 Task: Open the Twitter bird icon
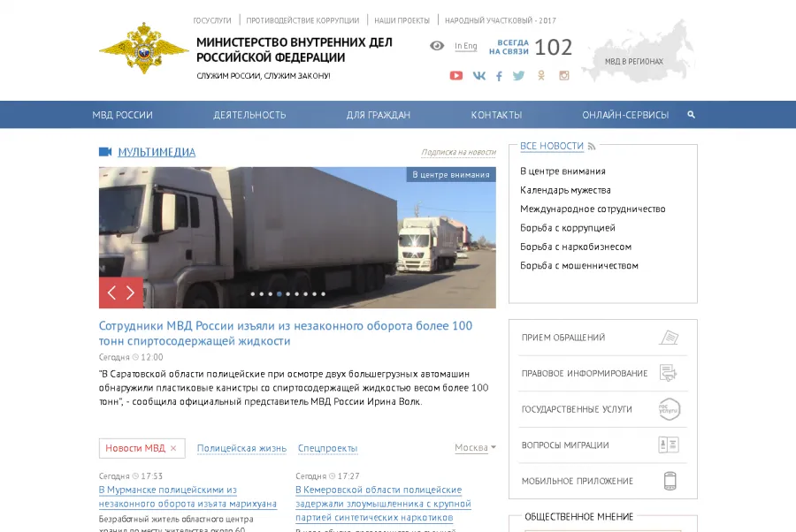click(518, 76)
